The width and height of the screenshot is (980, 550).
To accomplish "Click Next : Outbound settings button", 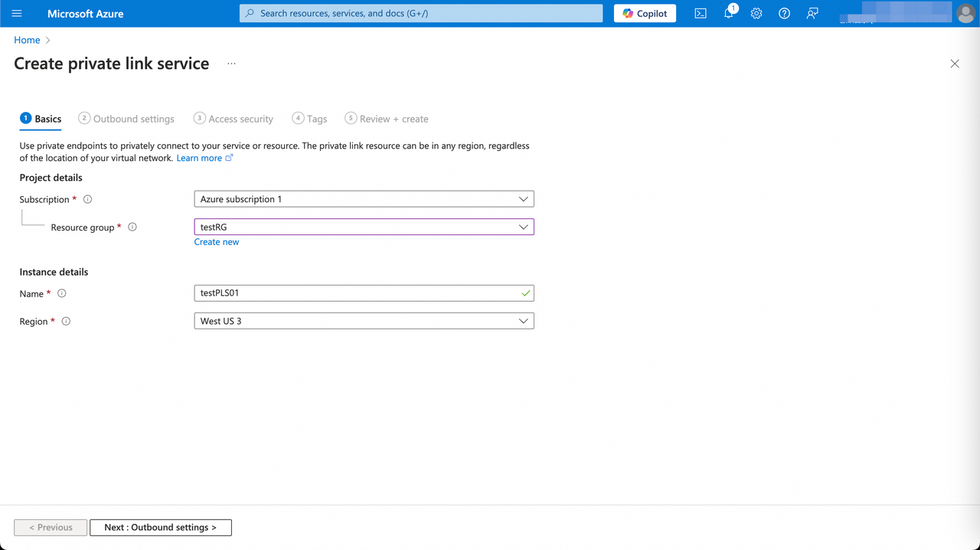I will pyautogui.click(x=160, y=527).
